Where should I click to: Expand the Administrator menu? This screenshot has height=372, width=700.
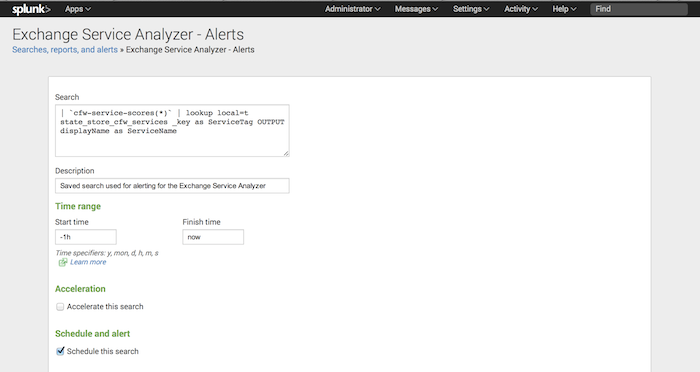[352, 9]
